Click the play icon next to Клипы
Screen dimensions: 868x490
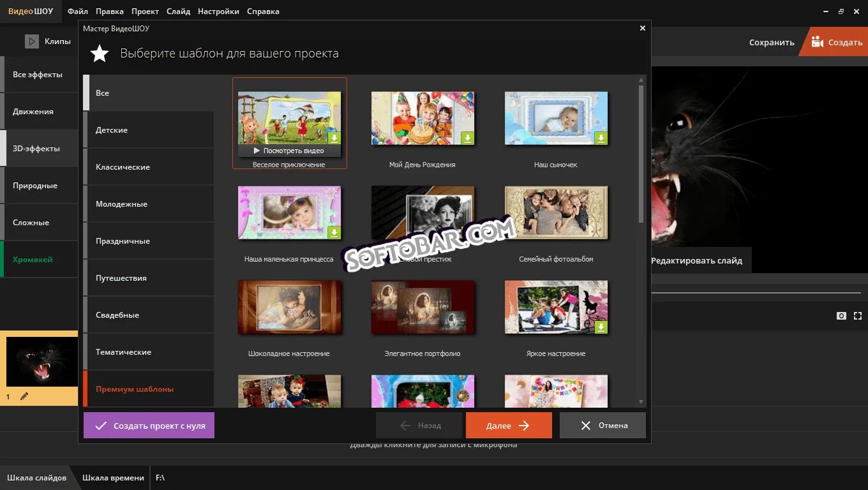click(32, 41)
